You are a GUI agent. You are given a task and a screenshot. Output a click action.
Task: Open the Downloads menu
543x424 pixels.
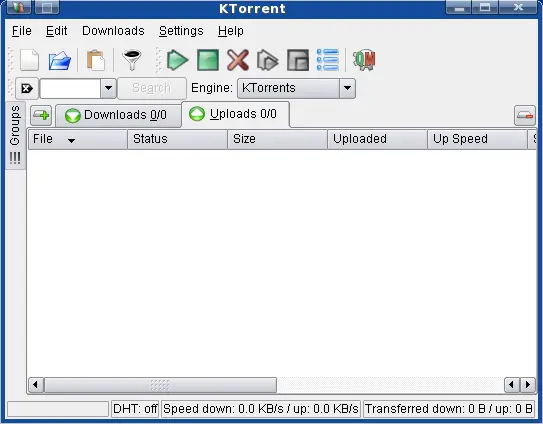point(113,31)
